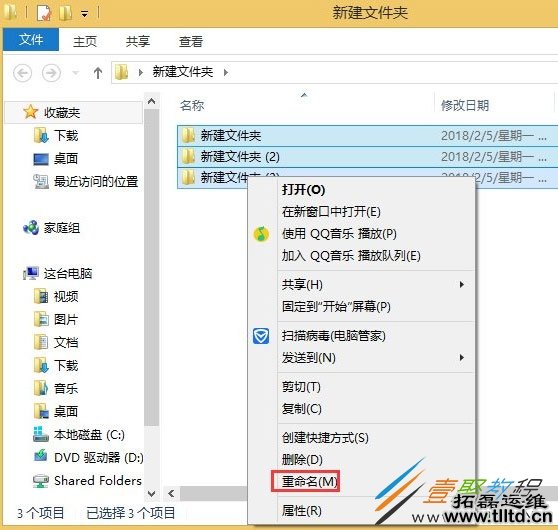Go up one folder level
The height and width of the screenshot is (530, 558).
[x=98, y=73]
